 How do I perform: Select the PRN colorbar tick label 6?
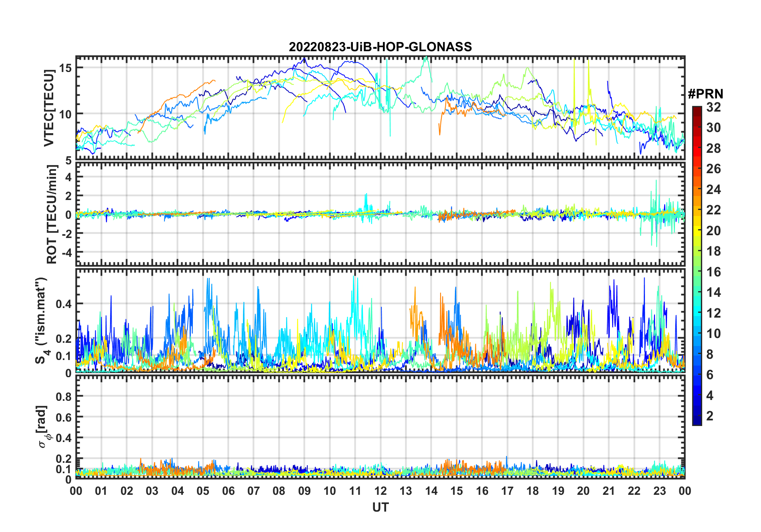[710, 375]
